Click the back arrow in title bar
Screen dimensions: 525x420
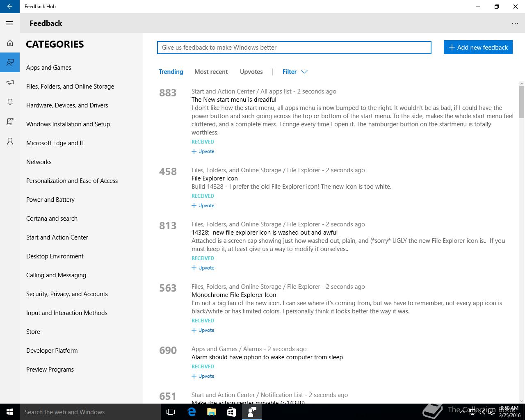(9, 7)
